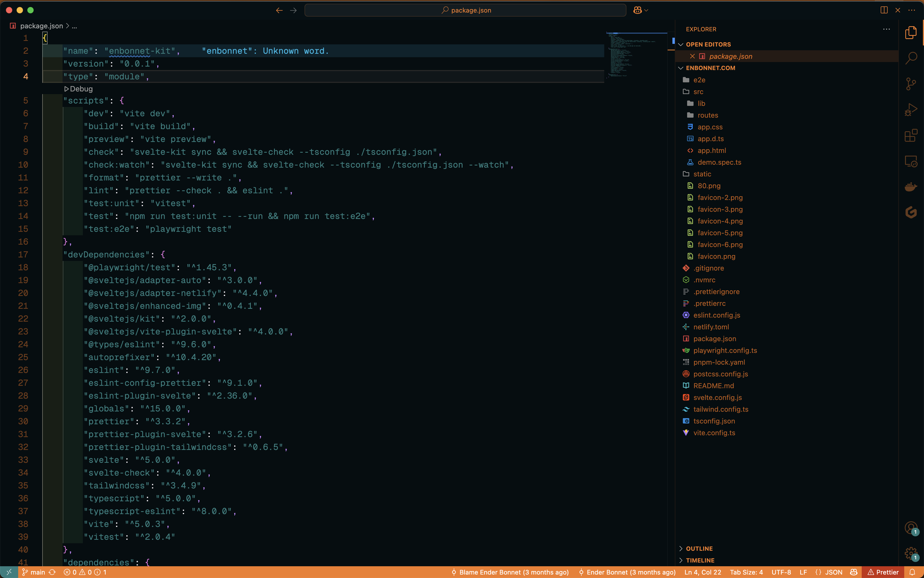Open the Manage settings gear
The width and height of the screenshot is (924, 578).
(x=911, y=553)
